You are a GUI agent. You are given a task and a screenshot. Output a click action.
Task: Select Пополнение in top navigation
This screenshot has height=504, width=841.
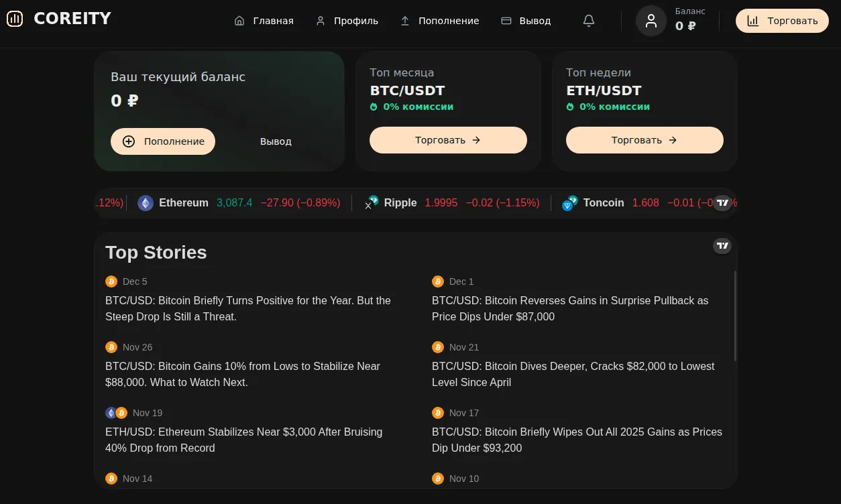tap(439, 21)
